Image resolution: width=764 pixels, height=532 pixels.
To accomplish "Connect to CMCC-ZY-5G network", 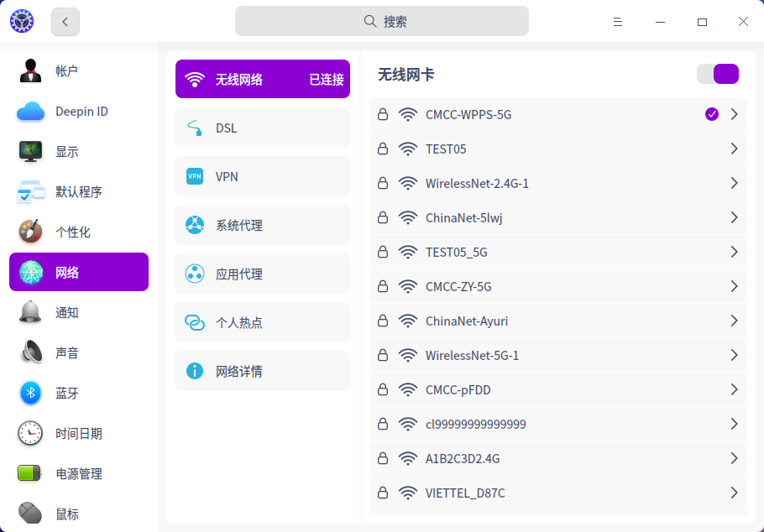I will [558, 286].
